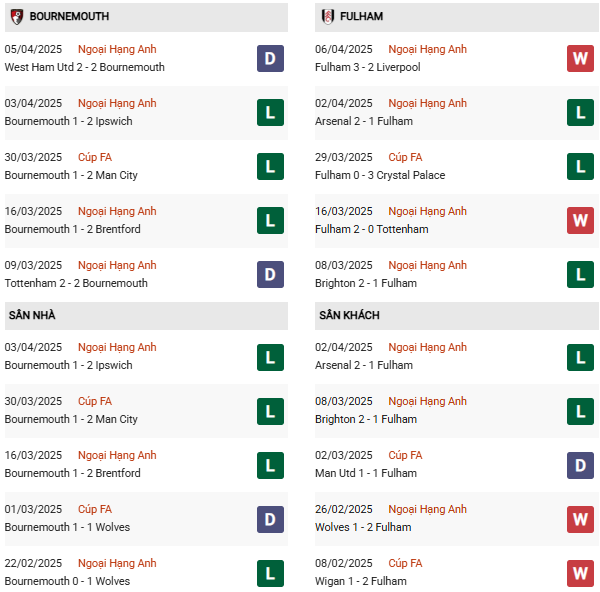Click the Fulham club crest icon

pos(327,17)
